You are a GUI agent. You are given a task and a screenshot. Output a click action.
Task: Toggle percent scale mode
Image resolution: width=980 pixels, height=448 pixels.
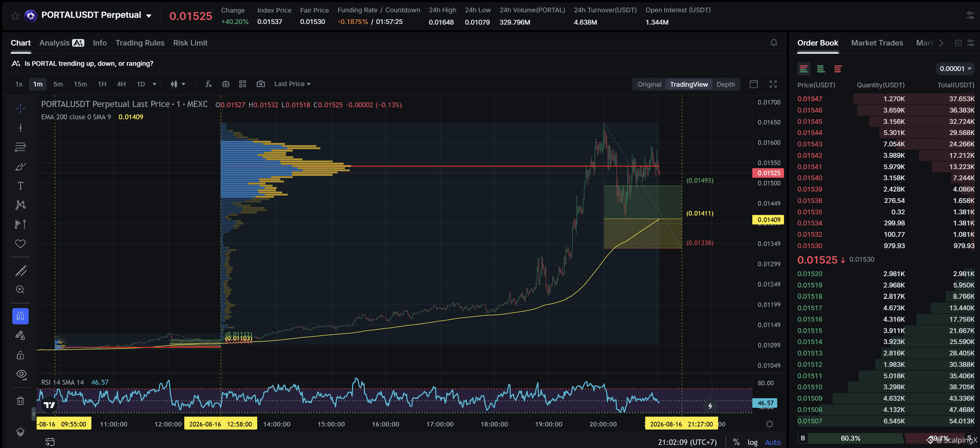tap(737, 442)
